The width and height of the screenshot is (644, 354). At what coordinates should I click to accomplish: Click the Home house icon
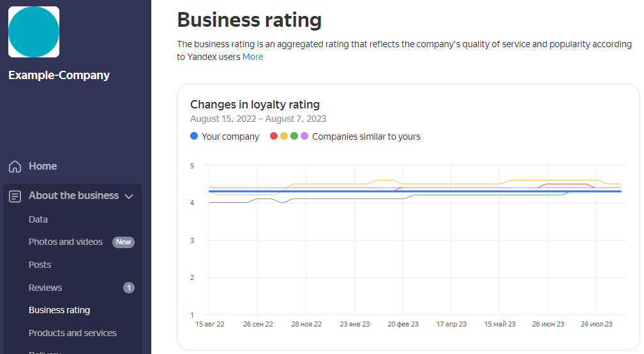click(x=15, y=166)
